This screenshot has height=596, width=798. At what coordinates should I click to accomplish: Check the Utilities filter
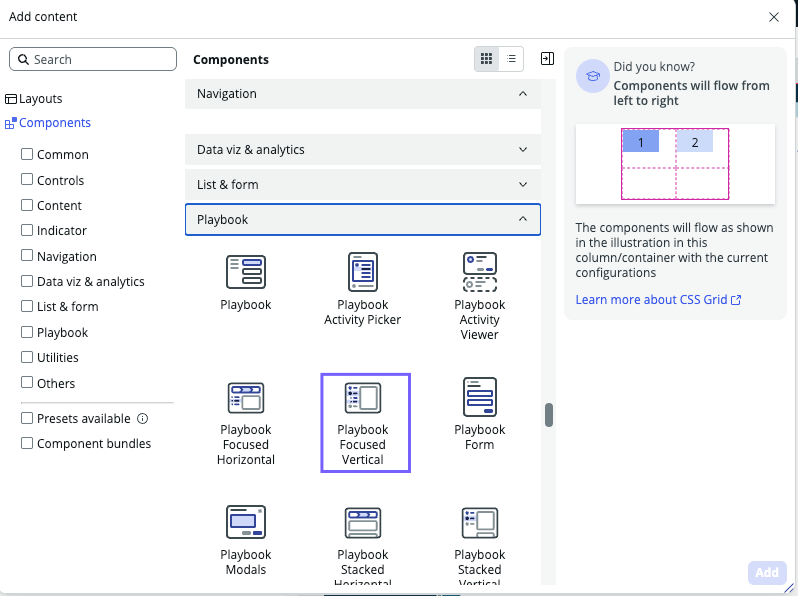tap(27, 357)
